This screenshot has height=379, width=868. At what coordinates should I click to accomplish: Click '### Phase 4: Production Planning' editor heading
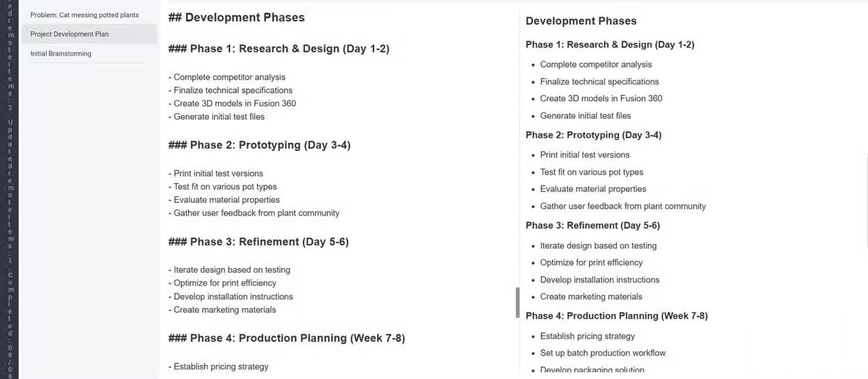pos(287,338)
